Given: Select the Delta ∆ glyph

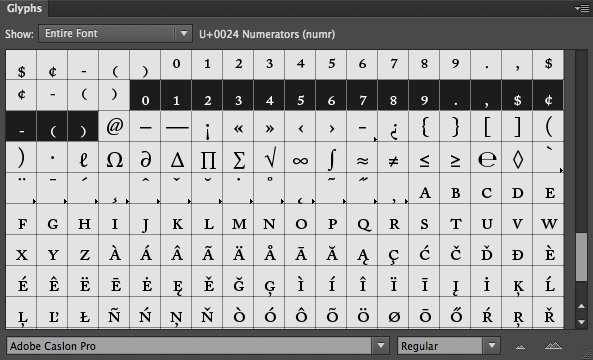Looking at the screenshot, I should [176, 157].
